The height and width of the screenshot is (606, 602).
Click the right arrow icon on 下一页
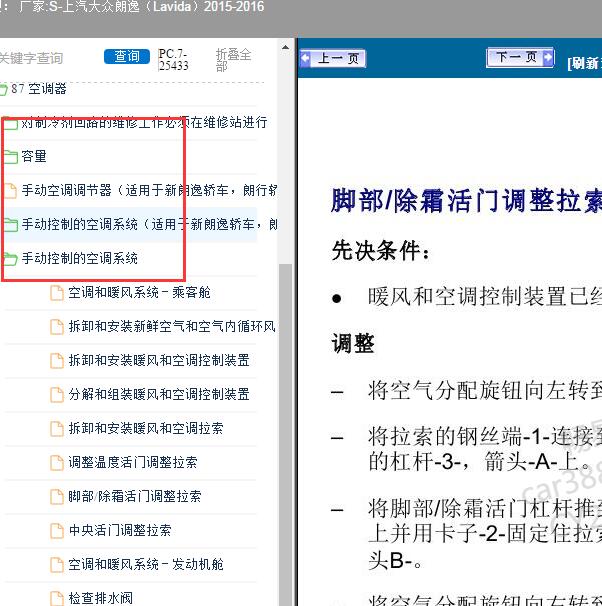point(548,57)
